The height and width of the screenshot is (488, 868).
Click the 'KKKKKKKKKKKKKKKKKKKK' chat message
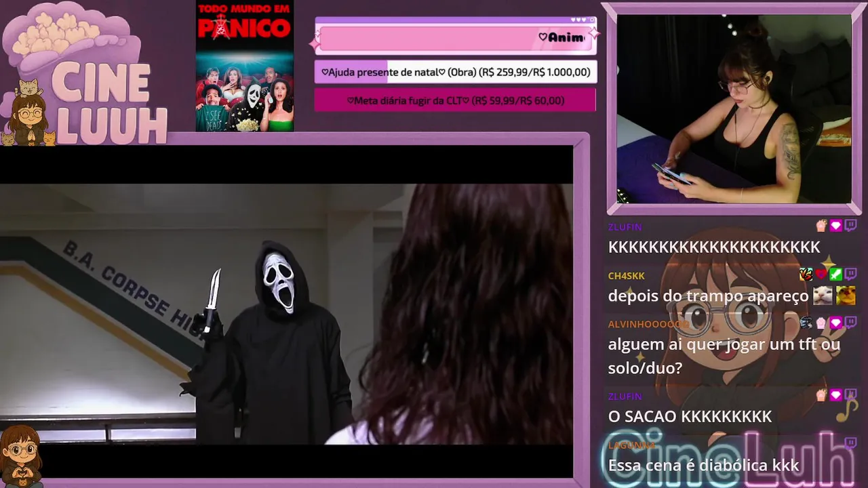714,247
